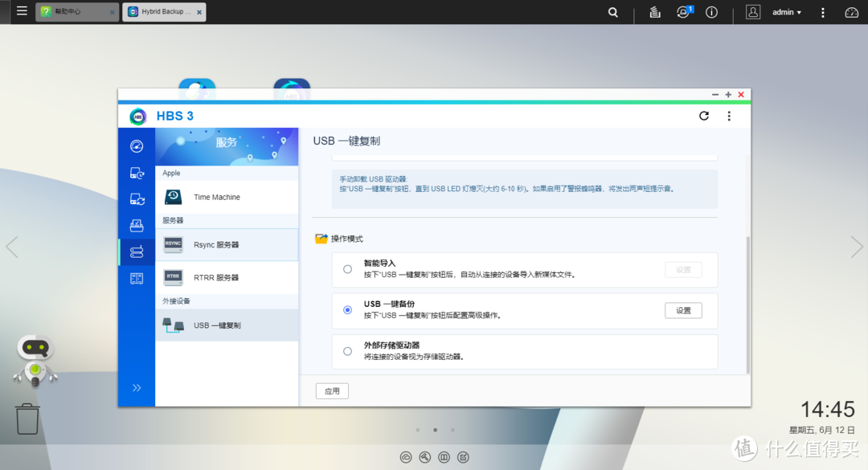Click the RTRR server icon
The height and width of the screenshot is (470, 868).
click(174, 277)
